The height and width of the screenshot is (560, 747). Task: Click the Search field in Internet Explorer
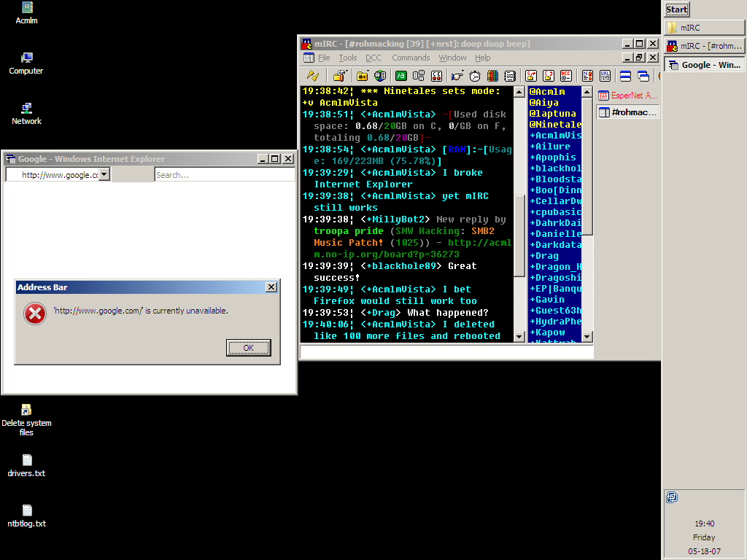[224, 175]
